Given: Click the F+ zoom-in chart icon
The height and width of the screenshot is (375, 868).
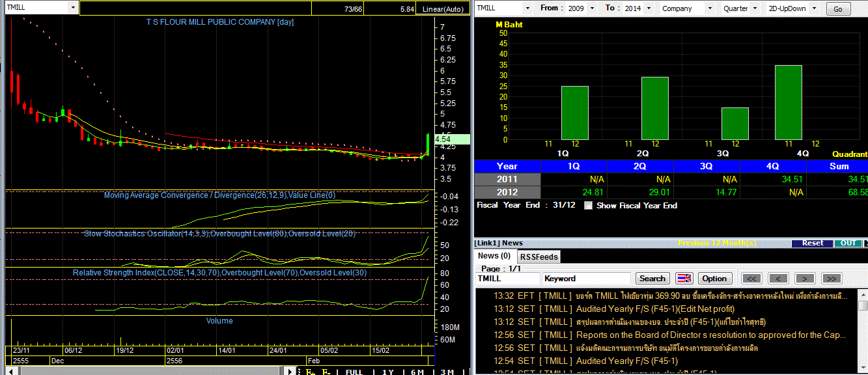Looking at the screenshot, I should [x=311, y=372].
